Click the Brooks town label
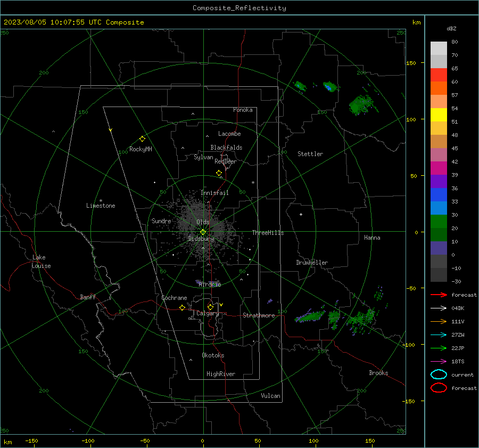 [378, 373]
